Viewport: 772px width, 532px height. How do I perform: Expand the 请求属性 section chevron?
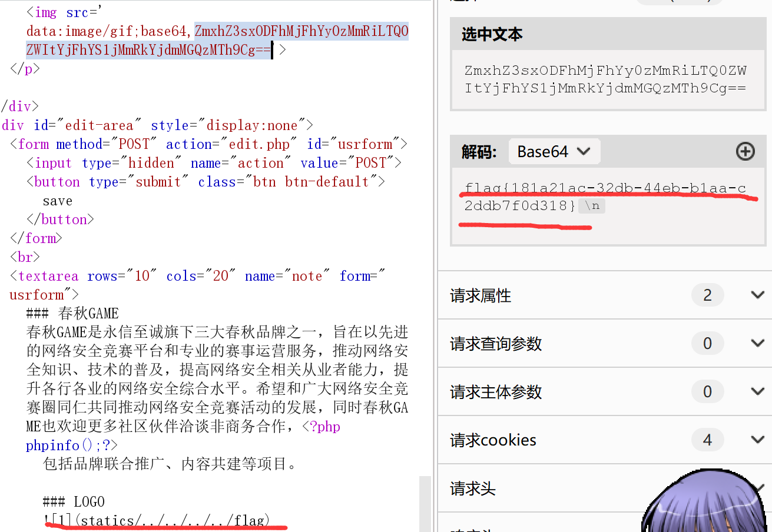click(x=758, y=295)
